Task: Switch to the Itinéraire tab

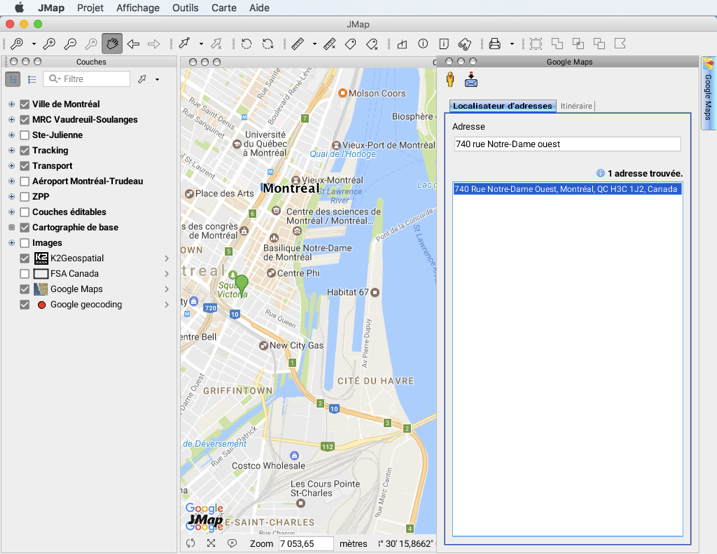Action: 576,106
